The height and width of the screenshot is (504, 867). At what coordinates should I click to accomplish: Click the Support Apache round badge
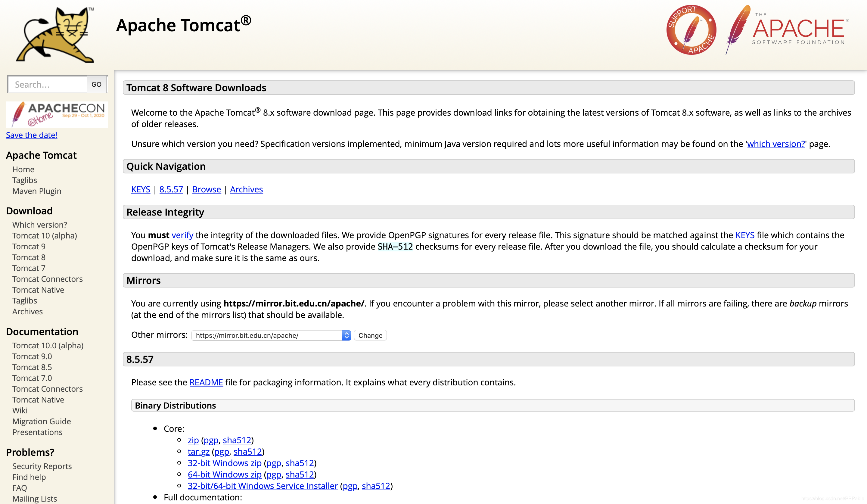[x=691, y=30]
